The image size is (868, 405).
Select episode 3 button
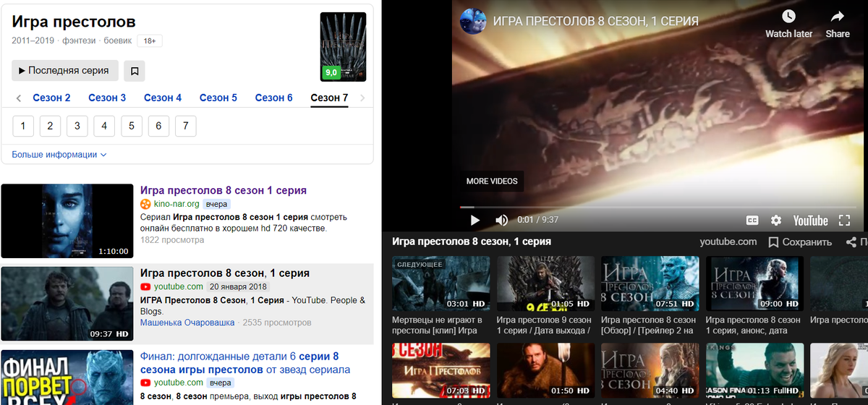[77, 126]
